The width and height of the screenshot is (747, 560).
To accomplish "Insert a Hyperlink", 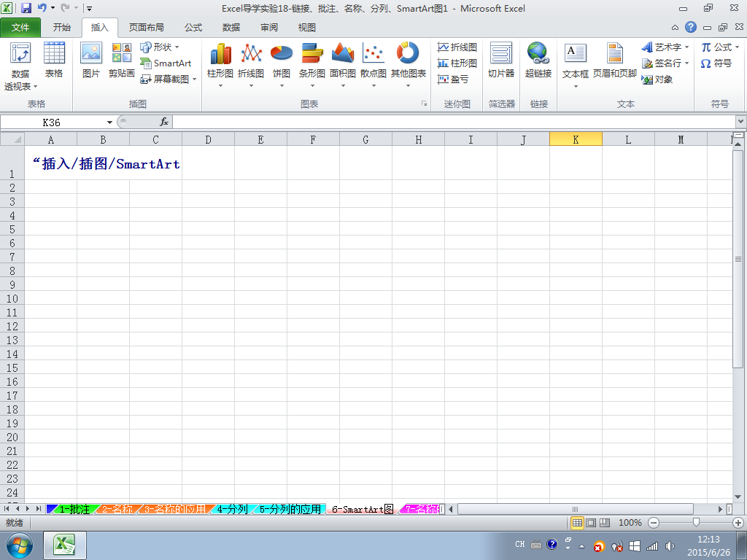I will point(538,60).
